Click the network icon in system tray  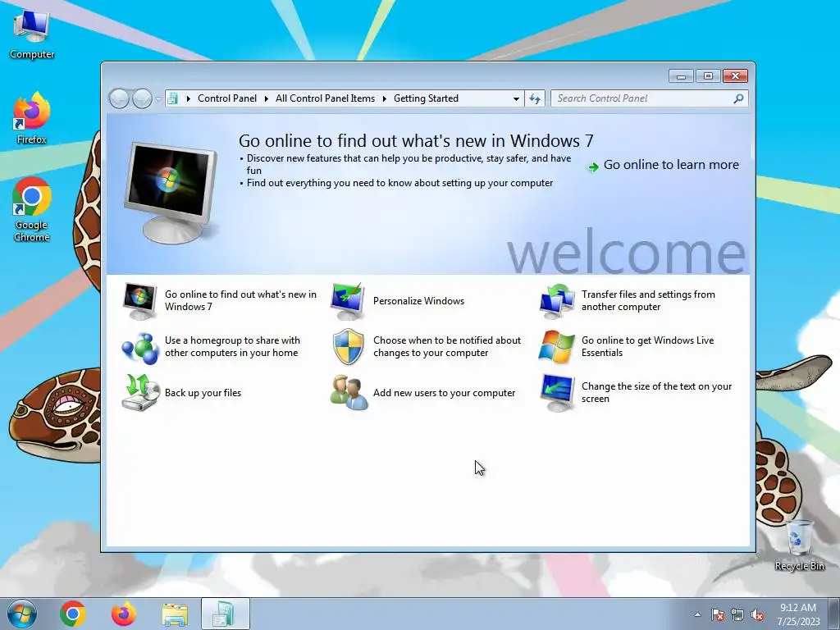(737, 614)
